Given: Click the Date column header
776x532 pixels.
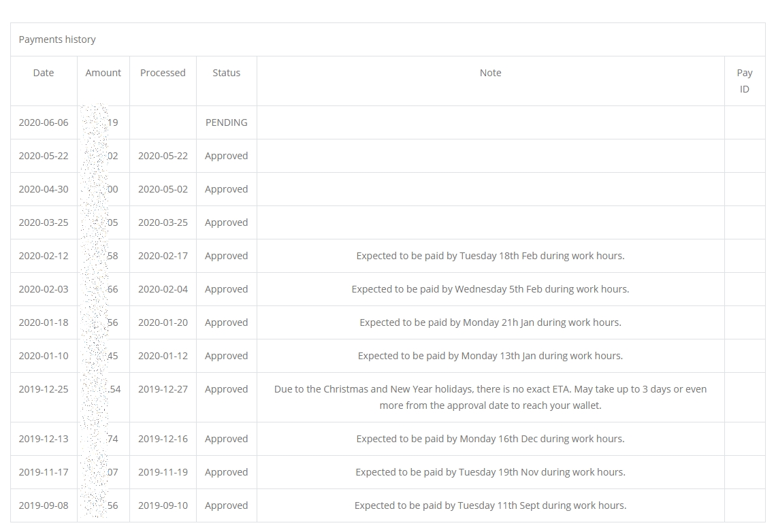Looking at the screenshot, I should click(x=44, y=73).
